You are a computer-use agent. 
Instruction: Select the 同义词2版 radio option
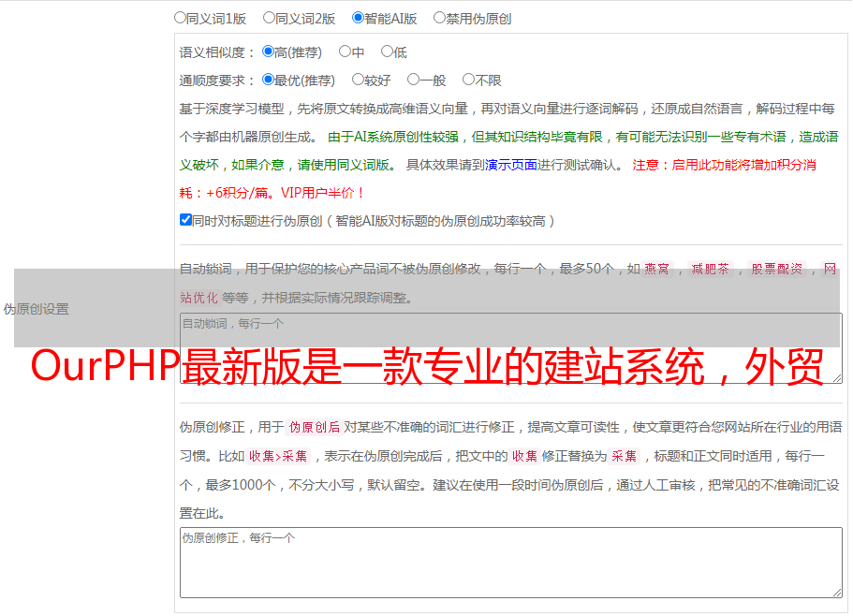(x=269, y=18)
